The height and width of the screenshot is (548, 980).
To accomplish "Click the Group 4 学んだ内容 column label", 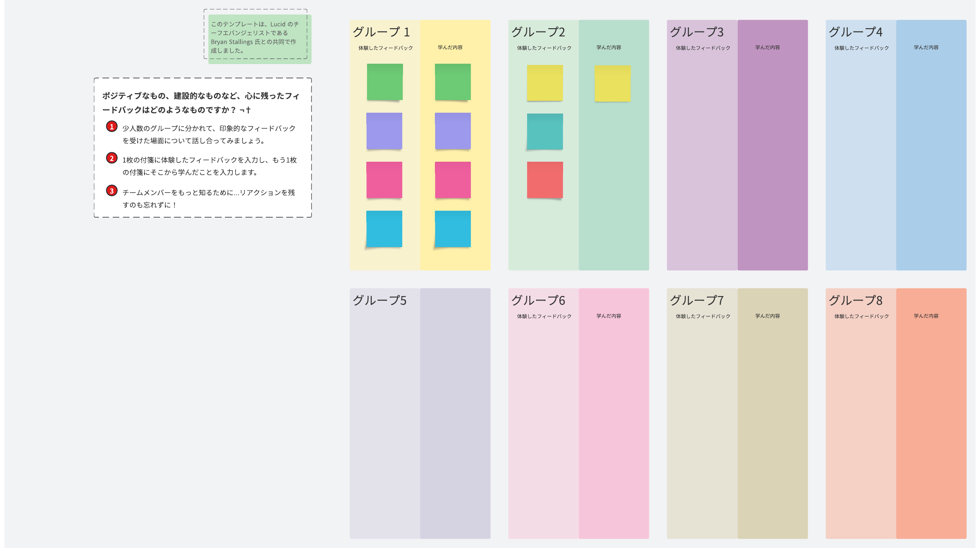I will point(926,47).
